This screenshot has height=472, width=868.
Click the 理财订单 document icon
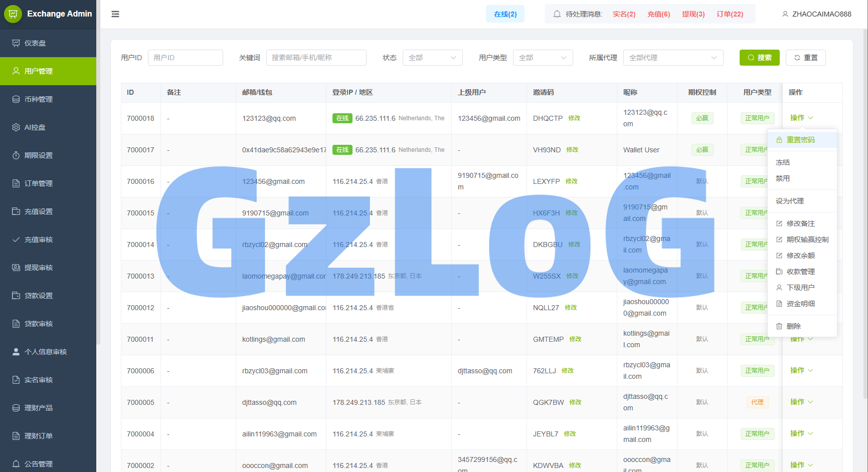point(16,436)
